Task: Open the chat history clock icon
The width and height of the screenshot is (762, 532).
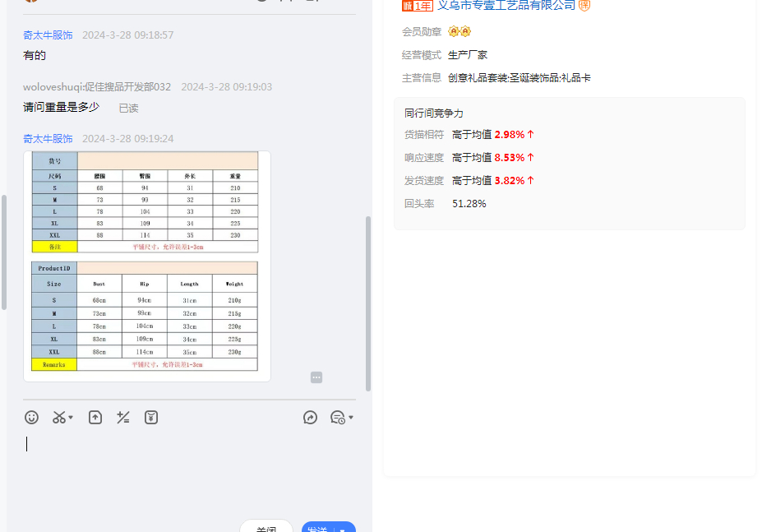Action: (337, 418)
